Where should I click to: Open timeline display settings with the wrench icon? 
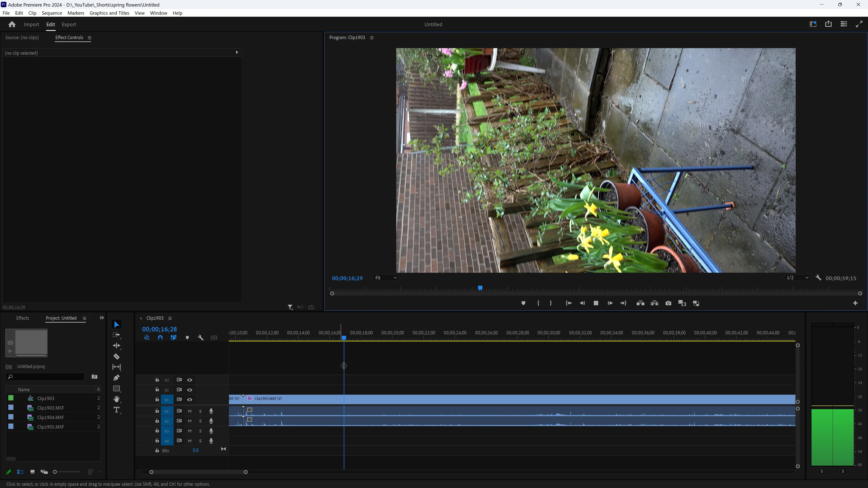tap(200, 338)
